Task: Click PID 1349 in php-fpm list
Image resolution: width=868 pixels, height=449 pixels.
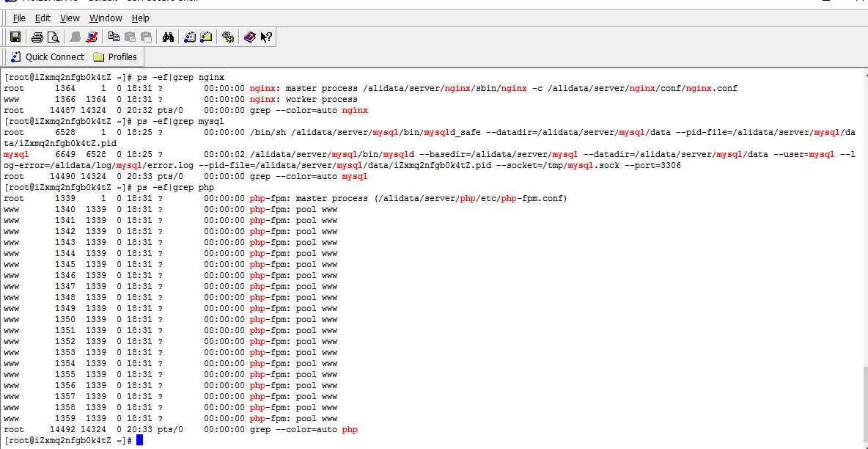Action: click(65, 308)
